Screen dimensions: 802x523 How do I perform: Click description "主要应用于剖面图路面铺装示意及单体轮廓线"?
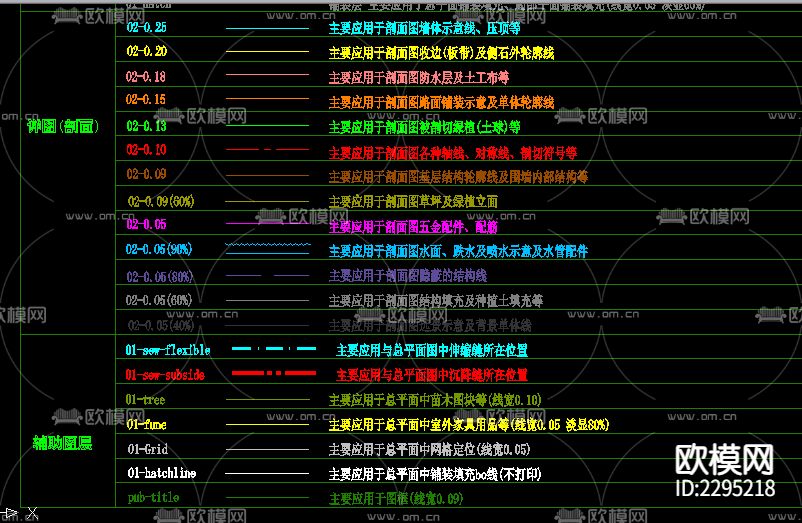pyautogui.click(x=441, y=102)
